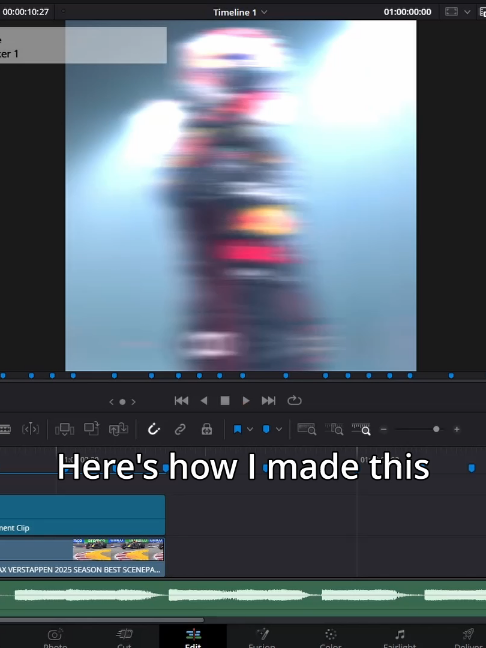The image size is (486, 648).
Task: Play the timeline in reverse
Action: pyautogui.click(x=204, y=400)
